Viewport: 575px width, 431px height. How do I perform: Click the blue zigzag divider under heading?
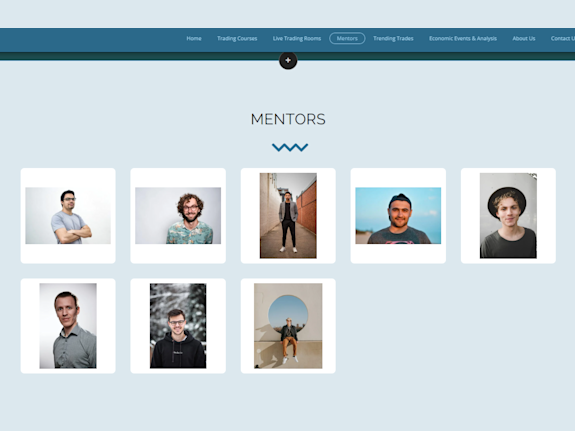tap(290, 147)
